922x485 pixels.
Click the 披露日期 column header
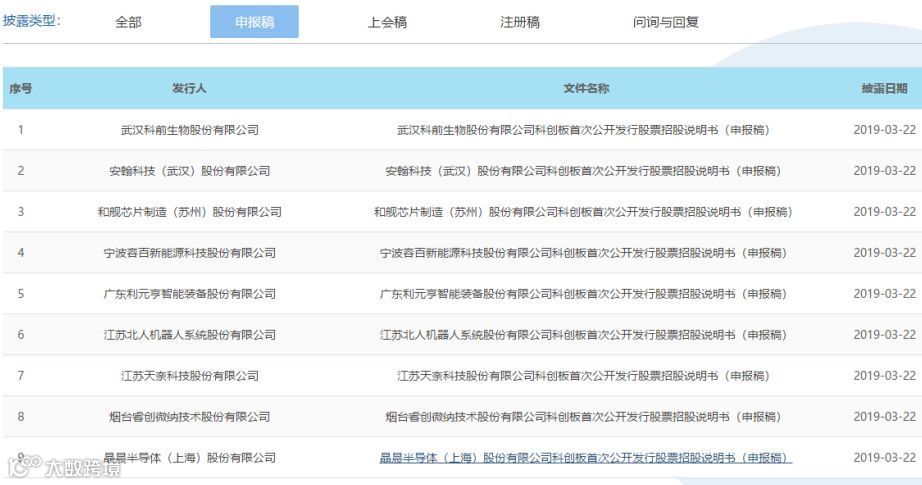click(884, 89)
